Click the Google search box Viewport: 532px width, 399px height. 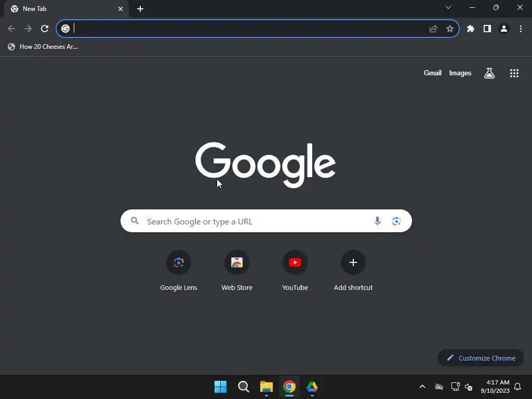click(x=266, y=221)
